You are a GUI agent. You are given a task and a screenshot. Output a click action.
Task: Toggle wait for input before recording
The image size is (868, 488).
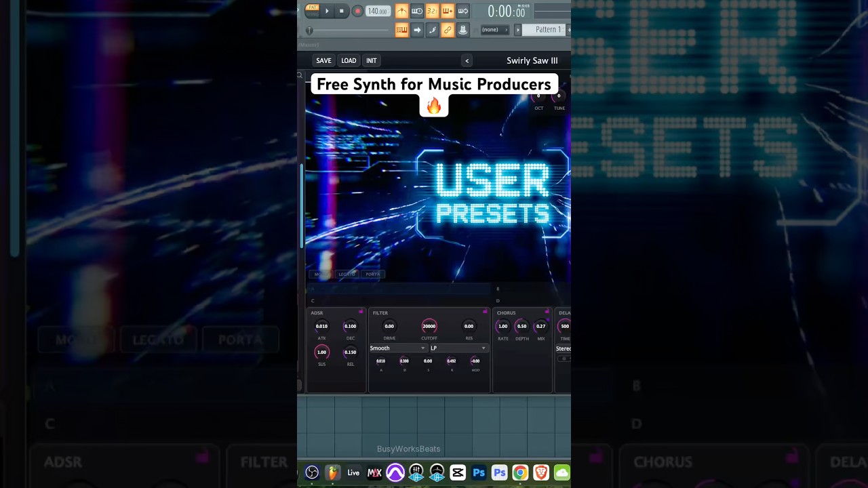pyautogui.click(x=417, y=11)
